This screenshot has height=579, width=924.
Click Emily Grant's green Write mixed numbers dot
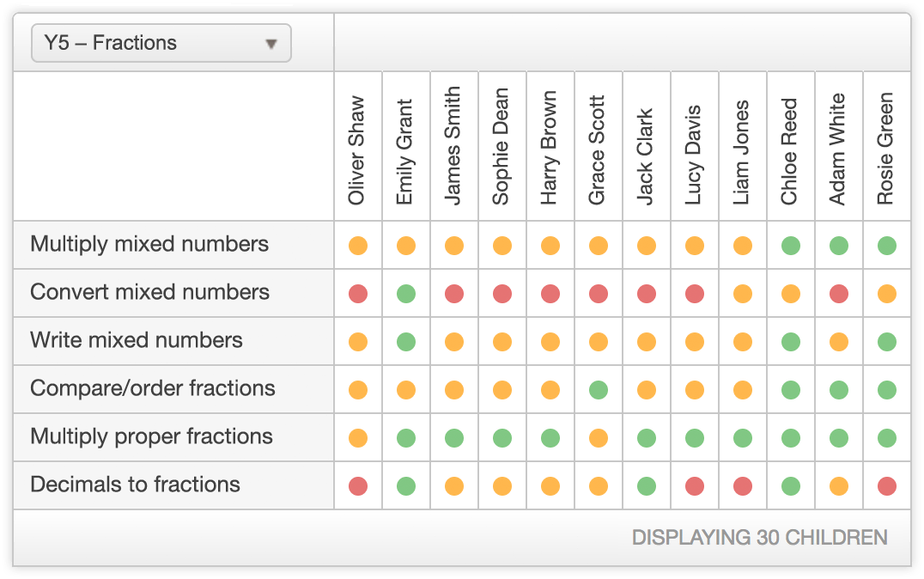[406, 342]
